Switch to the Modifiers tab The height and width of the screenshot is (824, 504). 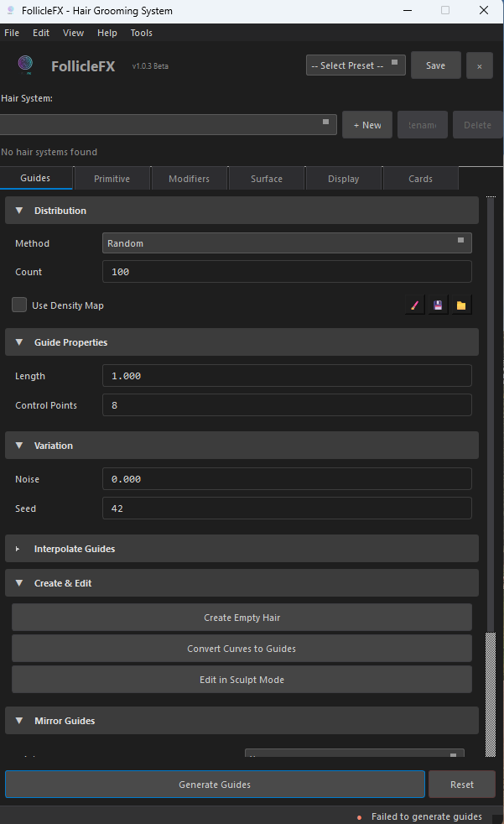(189, 179)
